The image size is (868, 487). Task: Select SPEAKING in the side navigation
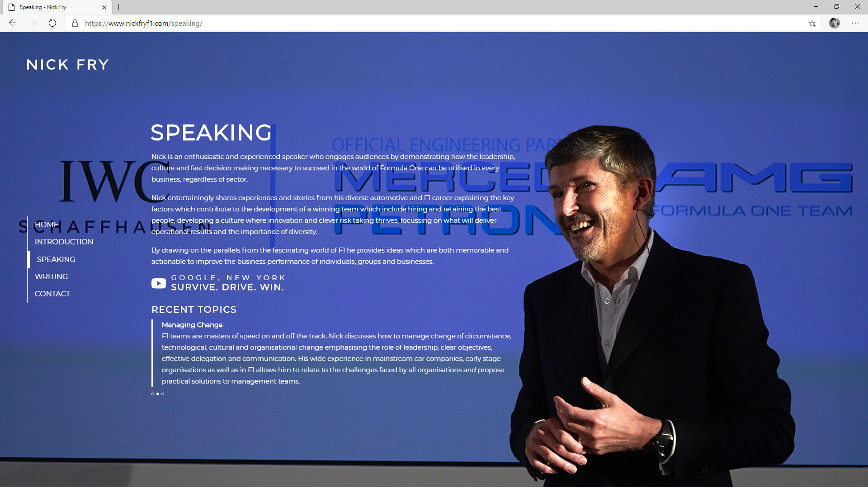coord(56,259)
